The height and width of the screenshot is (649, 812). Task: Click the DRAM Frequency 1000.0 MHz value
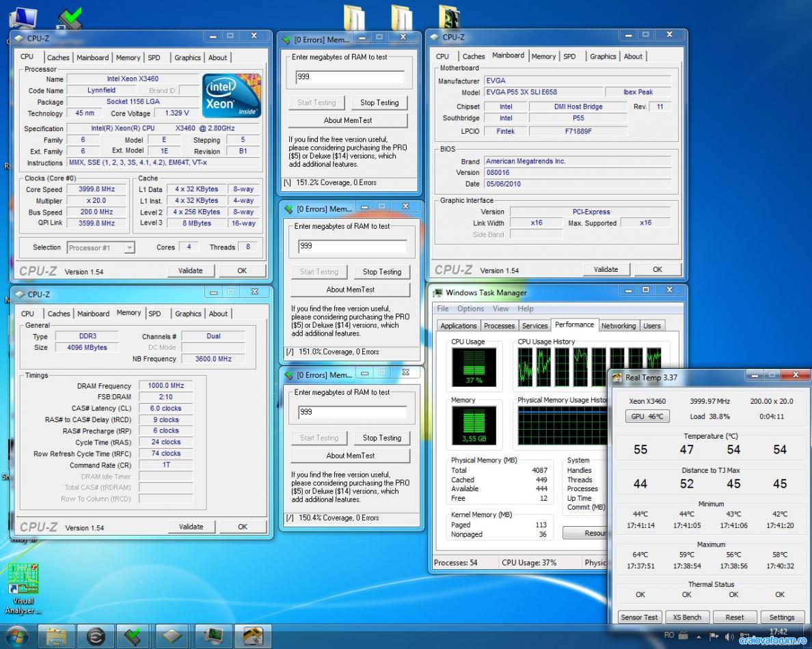pos(165,385)
